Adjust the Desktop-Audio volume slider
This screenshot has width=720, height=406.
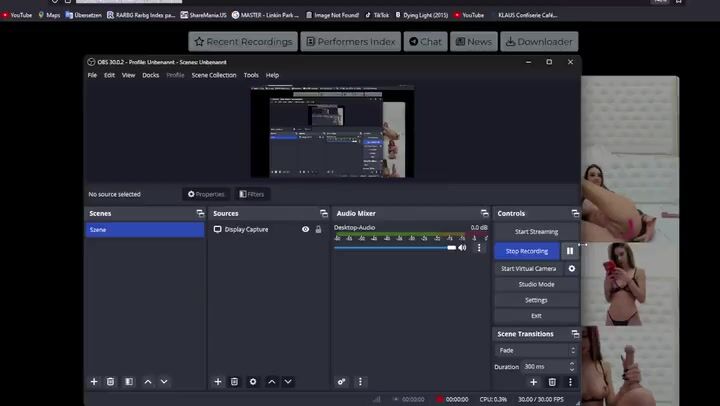point(395,248)
